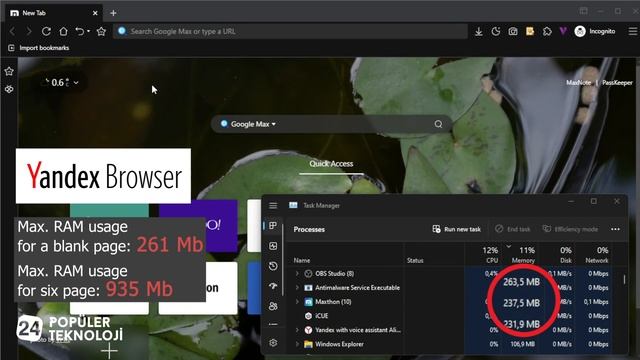Open extensions puzzle icon
This screenshot has width=640, height=360.
(x=547, y=31)
